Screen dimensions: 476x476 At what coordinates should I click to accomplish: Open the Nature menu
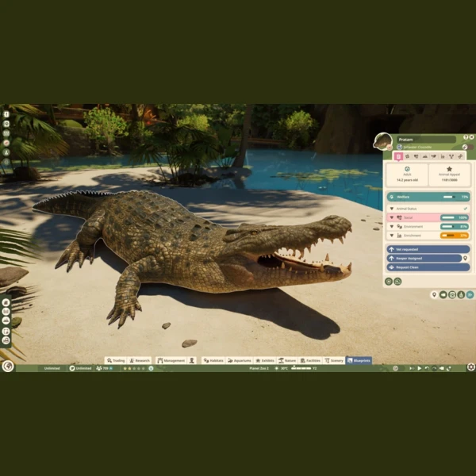(x=287, y=360)
